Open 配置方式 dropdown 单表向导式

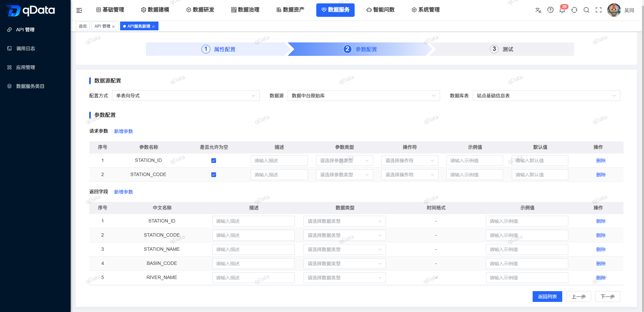186,96
